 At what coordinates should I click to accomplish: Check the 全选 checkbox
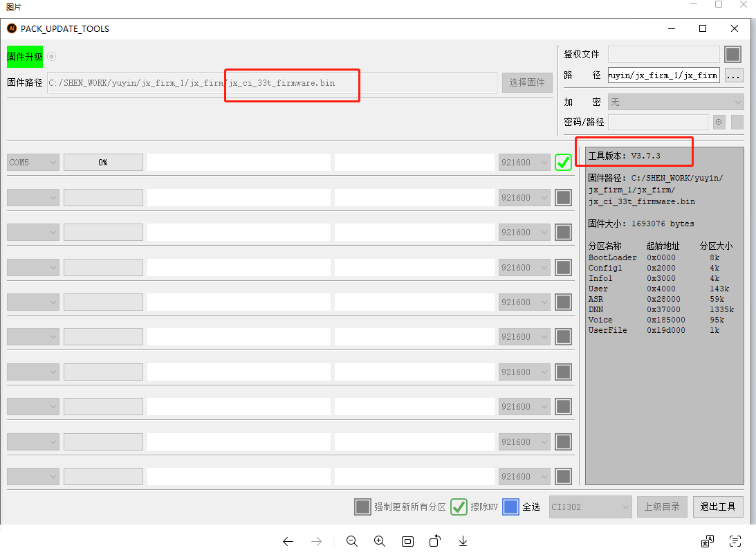point(510,507)
